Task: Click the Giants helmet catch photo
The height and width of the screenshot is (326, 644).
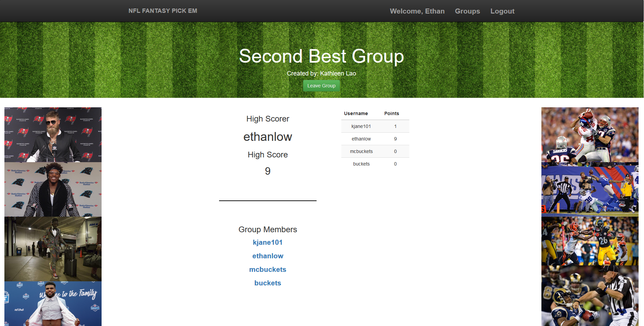Action: 590,135
